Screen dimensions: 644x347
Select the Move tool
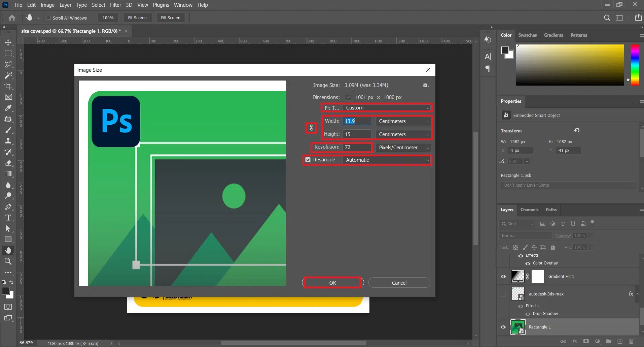(x=8, y=43)
